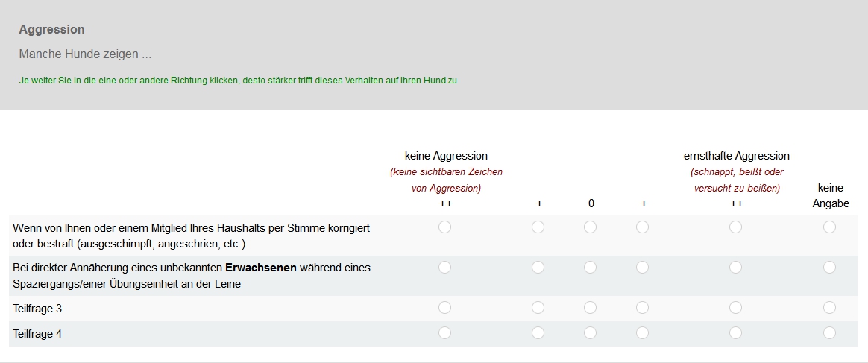
Task: Choose neutral '0' for unknown adult row
Action: tap(591, 267)
